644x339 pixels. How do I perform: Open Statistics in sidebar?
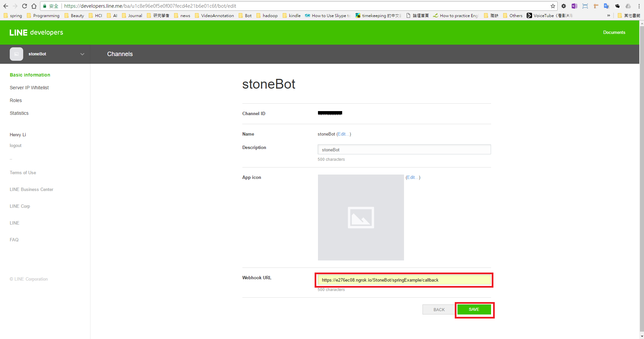(19, 113)
